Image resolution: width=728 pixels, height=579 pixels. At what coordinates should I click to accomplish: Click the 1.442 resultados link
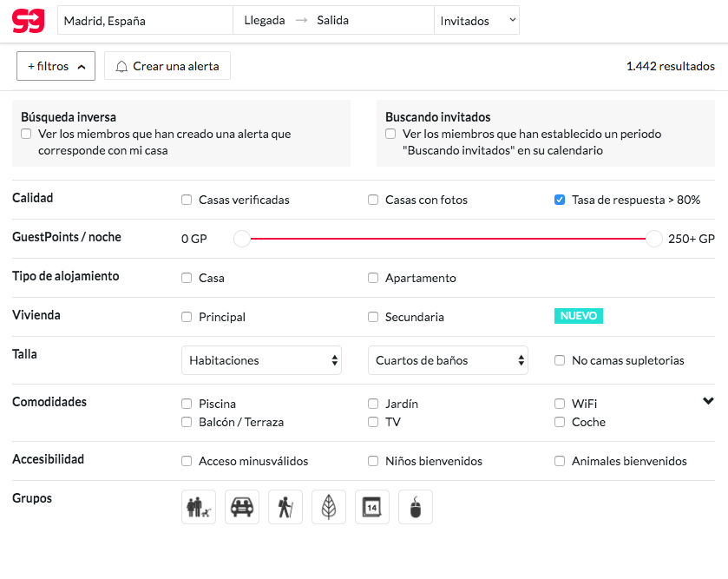coord(670,65)
